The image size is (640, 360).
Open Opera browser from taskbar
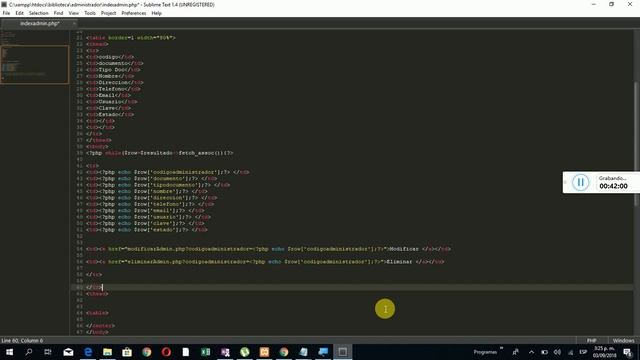166,352
